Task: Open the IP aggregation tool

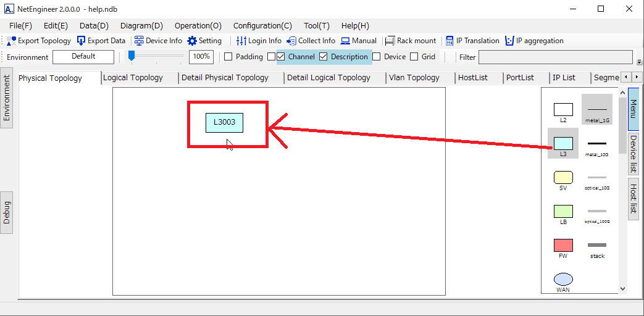Action: [509, 41]
